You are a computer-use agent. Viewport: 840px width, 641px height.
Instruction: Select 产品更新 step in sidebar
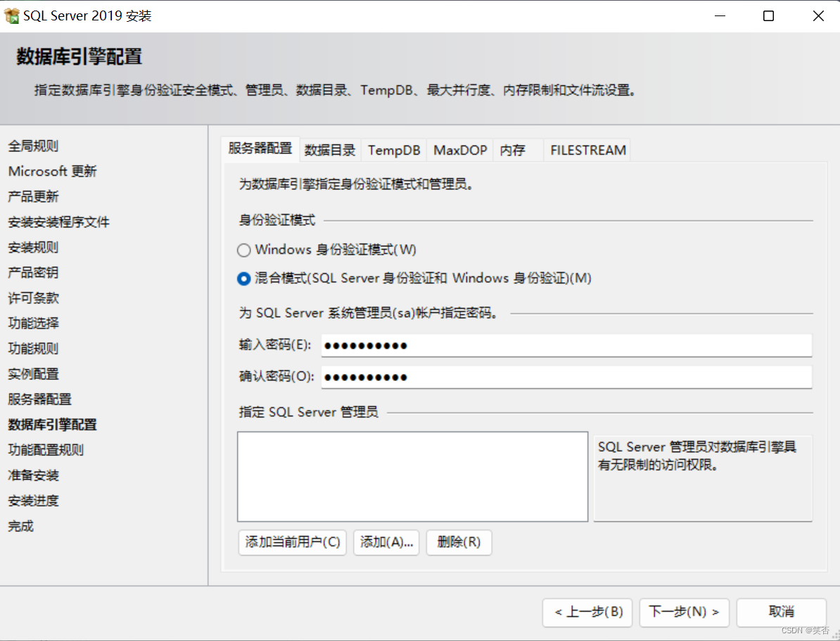click(33, 197)
